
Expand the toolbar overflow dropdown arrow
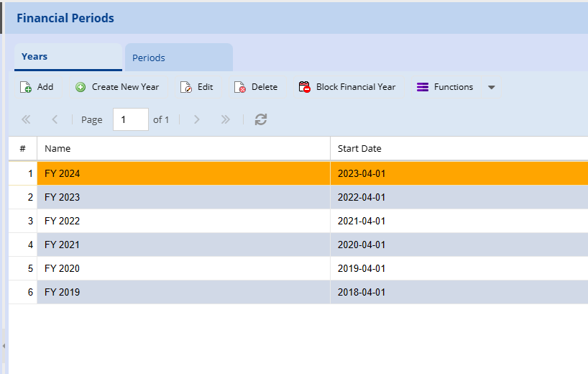tap(492, 87)
